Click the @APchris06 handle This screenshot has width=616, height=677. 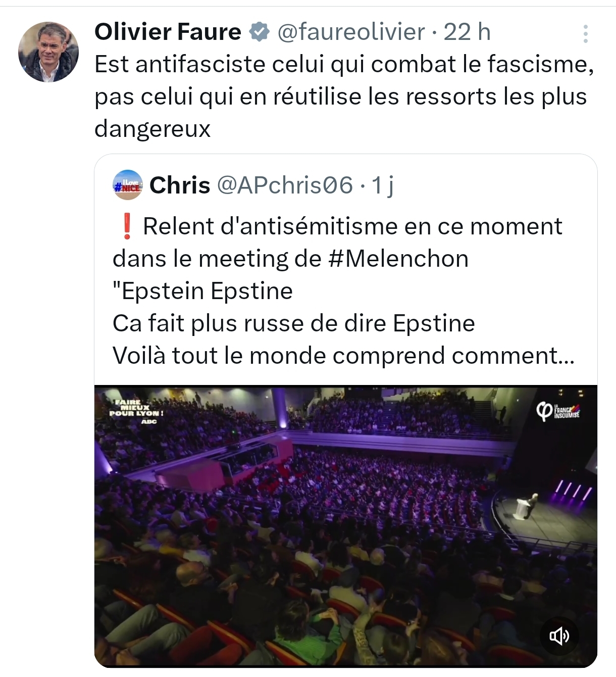pos(284,185)
